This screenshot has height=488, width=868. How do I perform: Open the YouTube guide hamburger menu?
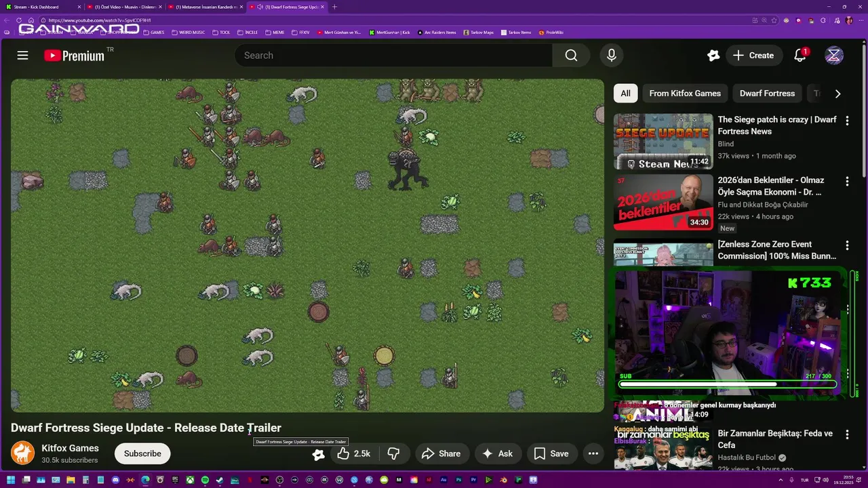pos(22,56)
